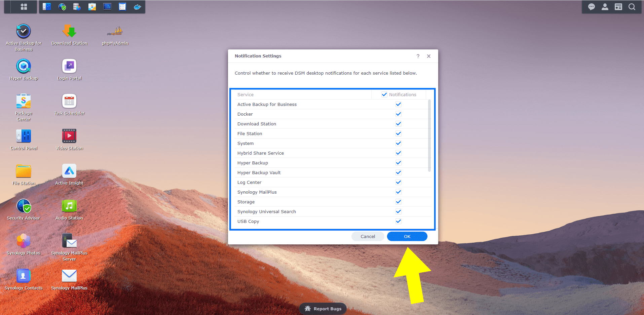Screen dimensions: 644x315
Task: Disable notifications for Hyper Backup row
Action: point(399,163)
